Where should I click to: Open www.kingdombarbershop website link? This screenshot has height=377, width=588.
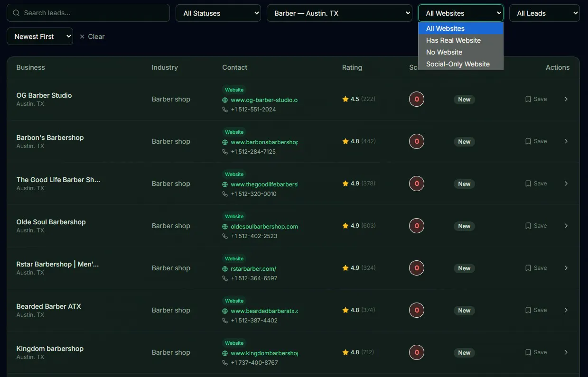click(264, 353)
